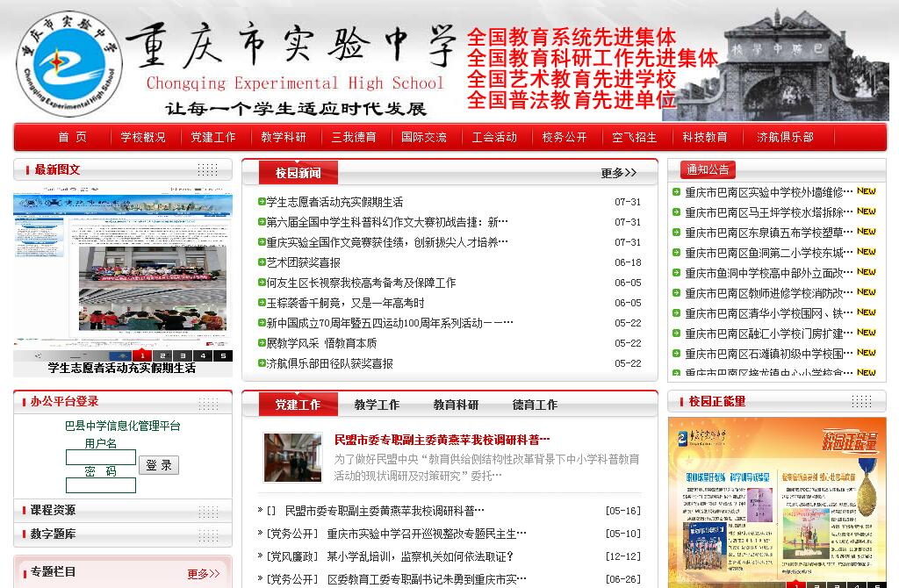The height and width of the screenshot is (588, 899).
Task: Go to 空飞招生 in the navigation bar
Action: pyautogui.click(x=634, y=137)
